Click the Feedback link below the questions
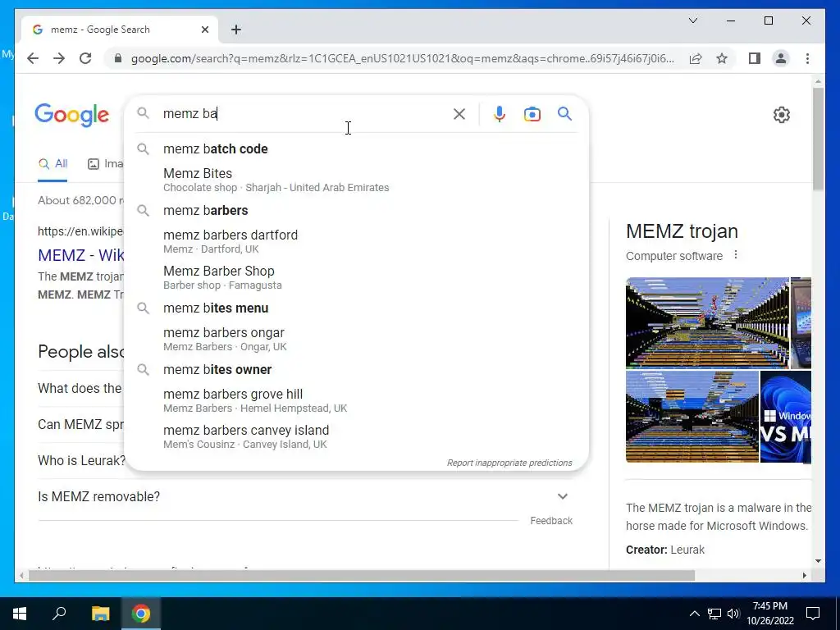This screenshot has height=630, width=840. [551, 521]
